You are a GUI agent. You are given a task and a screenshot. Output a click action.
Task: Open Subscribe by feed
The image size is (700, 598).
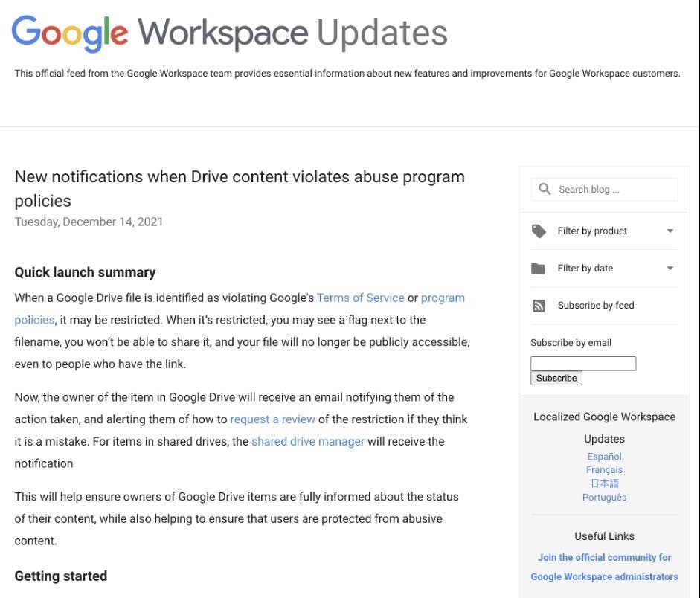point(596,305)
